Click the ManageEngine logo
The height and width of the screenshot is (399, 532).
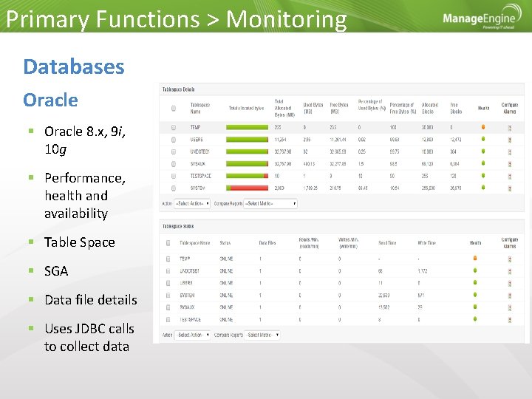[482, 17]
